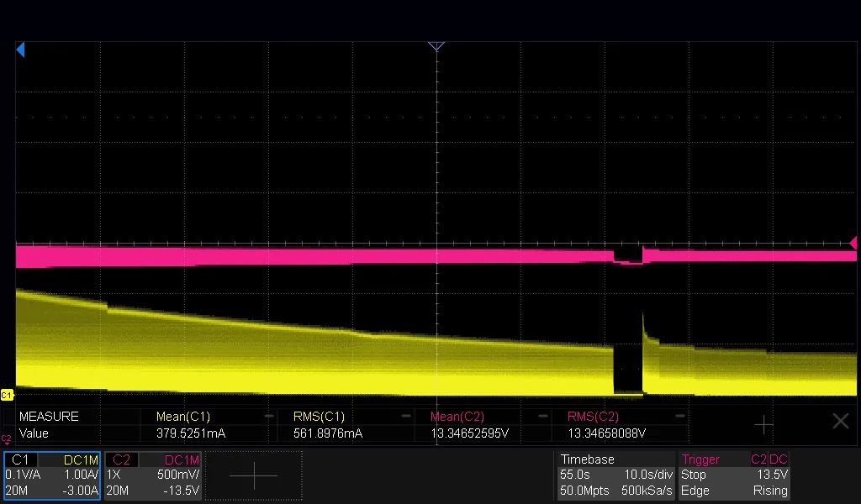Click the blue trigger position arrow marker
The width and height of the screenshot is (861, 504).
click(20, 50)
